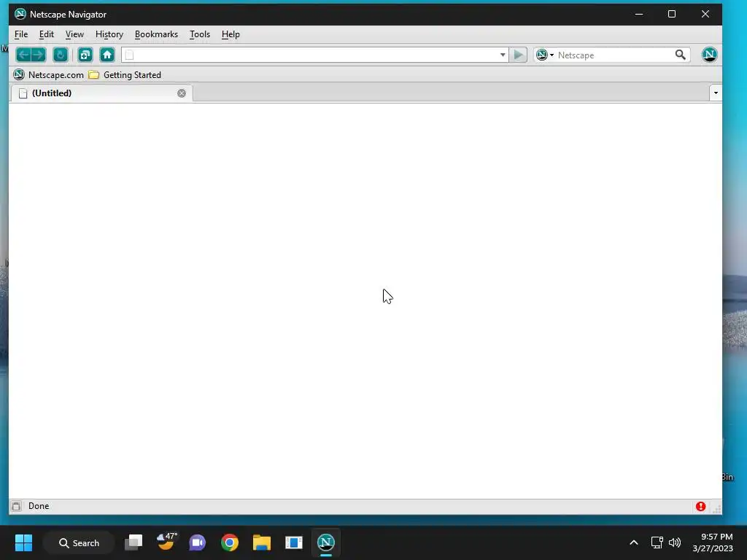Minimize the Netscape Navigator window
The width and height of the screenshot is (747, 560).
tap(639, 15)
